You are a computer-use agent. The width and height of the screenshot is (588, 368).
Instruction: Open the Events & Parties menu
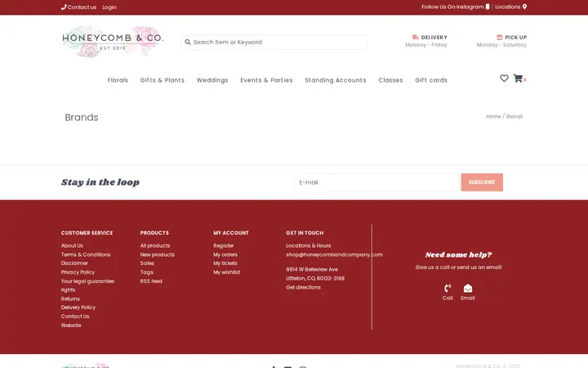click(x=266, y=80)
